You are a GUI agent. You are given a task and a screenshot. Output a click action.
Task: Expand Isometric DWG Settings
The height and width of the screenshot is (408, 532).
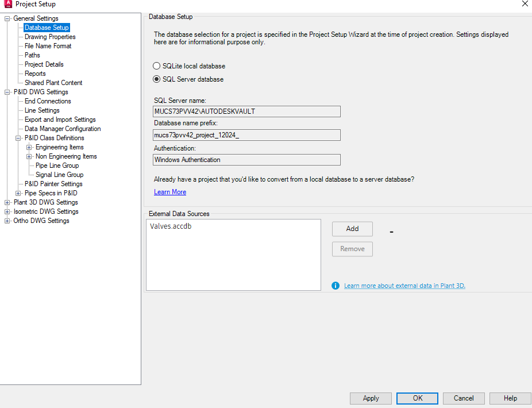pyautogui.click(x=8, y=211)
